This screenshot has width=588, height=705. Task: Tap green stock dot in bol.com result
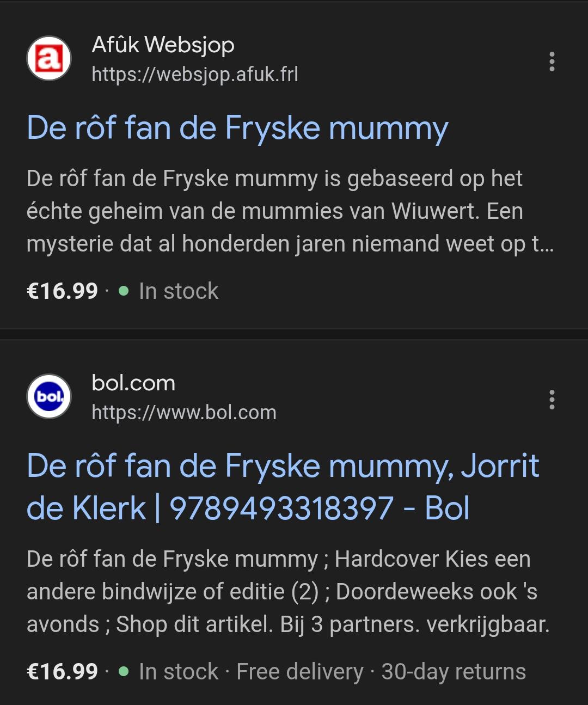pos(124,672)
